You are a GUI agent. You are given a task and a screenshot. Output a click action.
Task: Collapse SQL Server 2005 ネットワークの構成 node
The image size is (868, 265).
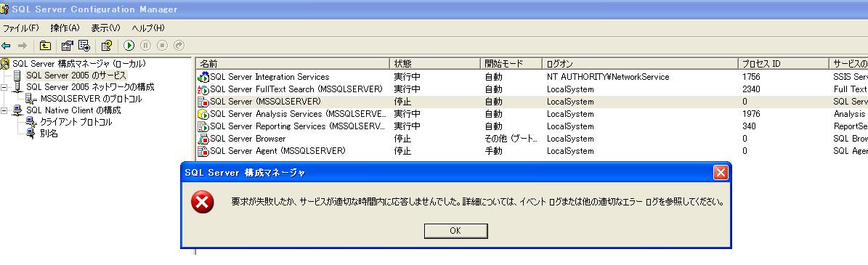(x=4, y=87)
